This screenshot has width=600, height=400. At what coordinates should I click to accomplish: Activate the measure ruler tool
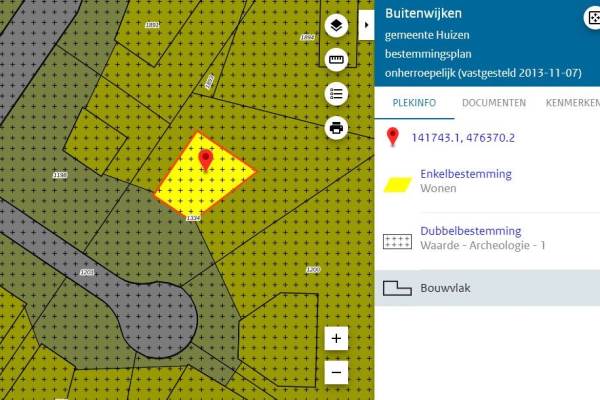336,59
